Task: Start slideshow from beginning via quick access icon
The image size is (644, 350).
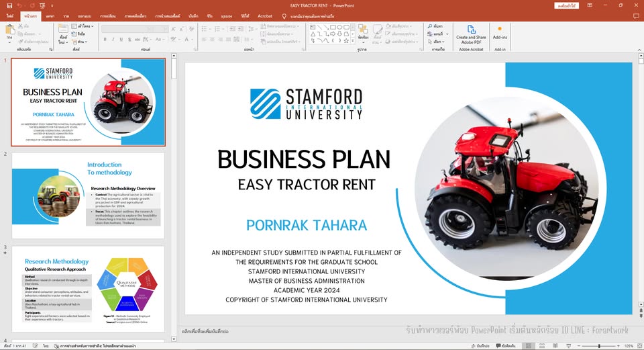Action: click(x=42, y=6)
